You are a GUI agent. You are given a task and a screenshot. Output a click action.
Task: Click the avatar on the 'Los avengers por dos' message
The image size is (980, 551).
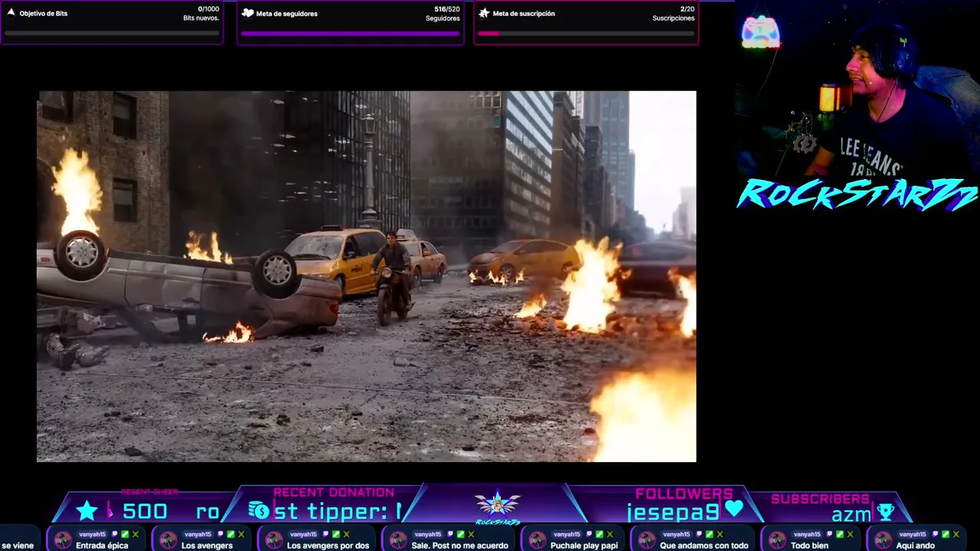point(274,540)
